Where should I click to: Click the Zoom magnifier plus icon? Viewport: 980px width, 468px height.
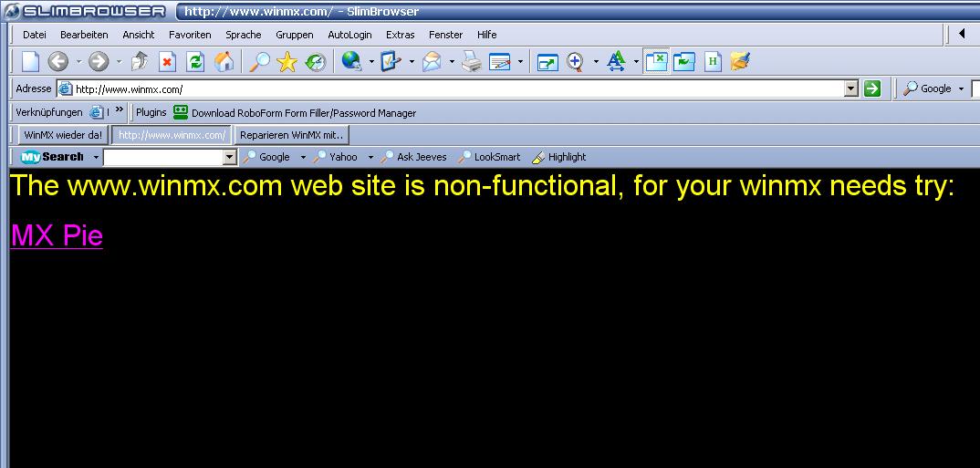click(x=576, y=61)
